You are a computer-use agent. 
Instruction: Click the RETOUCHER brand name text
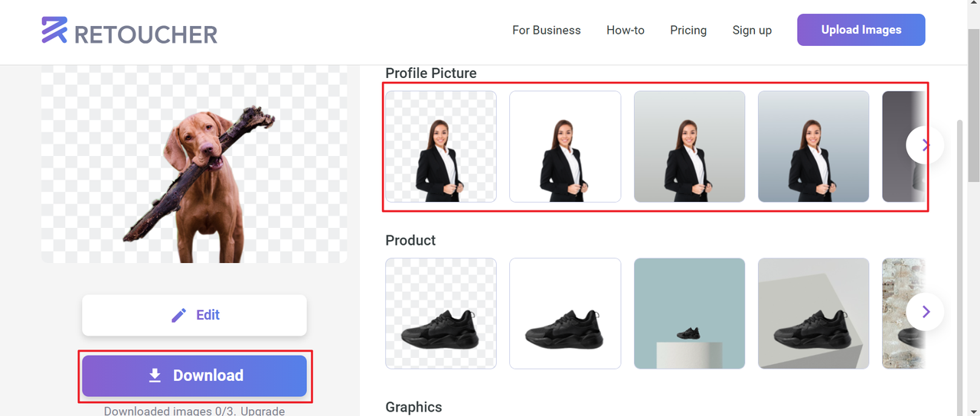146,34
